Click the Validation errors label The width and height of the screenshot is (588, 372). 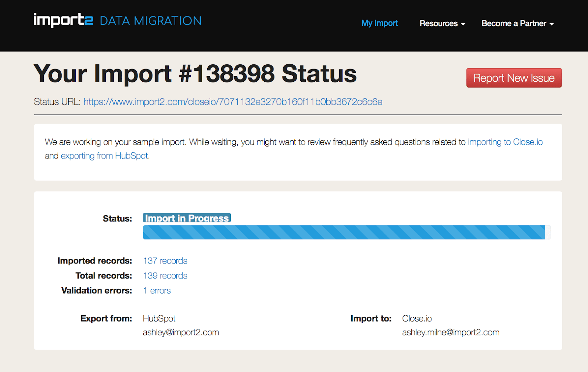(97, 291)
